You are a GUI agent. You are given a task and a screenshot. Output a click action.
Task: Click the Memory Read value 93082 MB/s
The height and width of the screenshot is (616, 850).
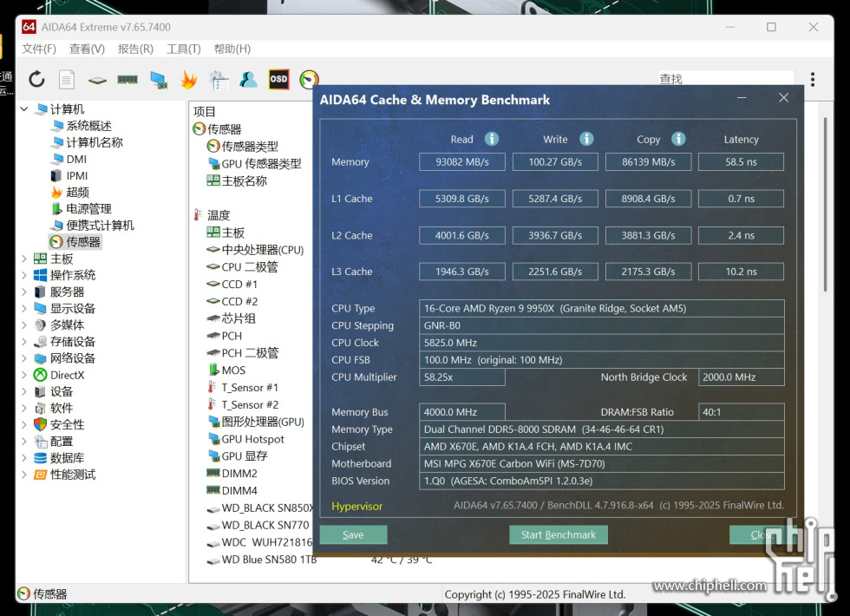click(x=461, y=161)
